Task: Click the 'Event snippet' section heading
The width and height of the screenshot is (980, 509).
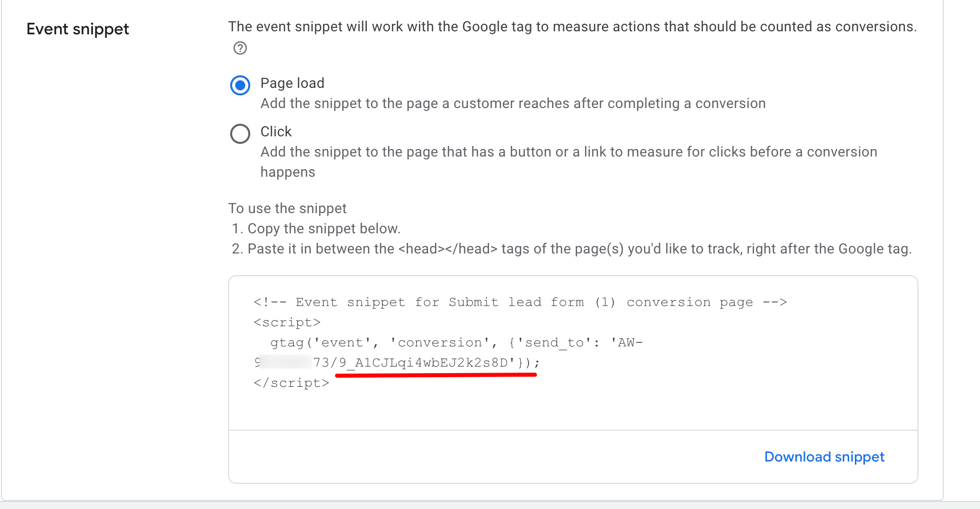Action: [78, 29]
